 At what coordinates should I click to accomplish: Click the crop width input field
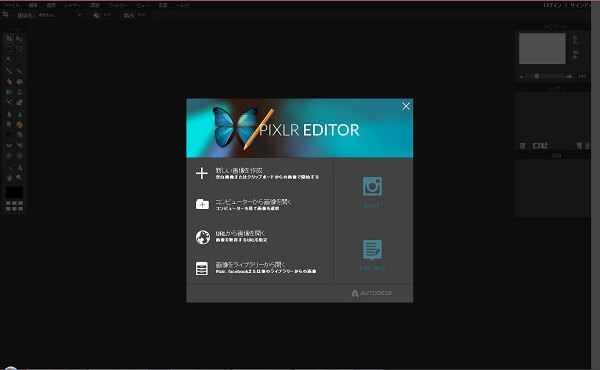click(x=108, y=15)
